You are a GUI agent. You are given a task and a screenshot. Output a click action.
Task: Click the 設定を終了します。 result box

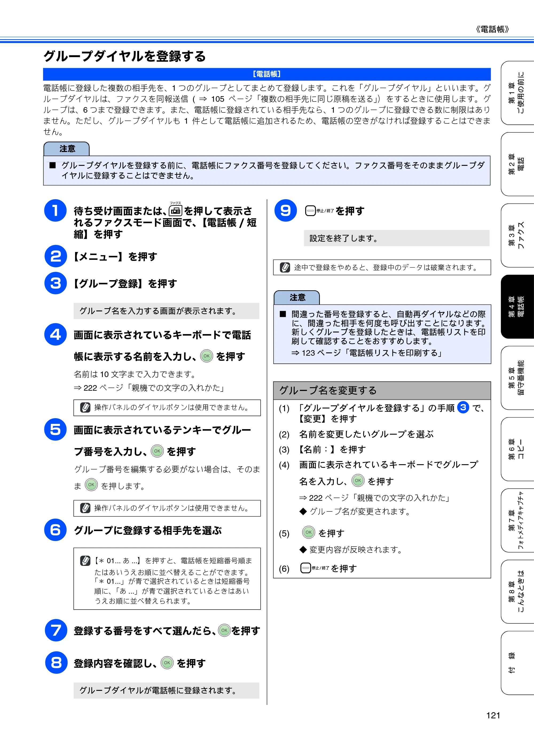tap(396, 238)
